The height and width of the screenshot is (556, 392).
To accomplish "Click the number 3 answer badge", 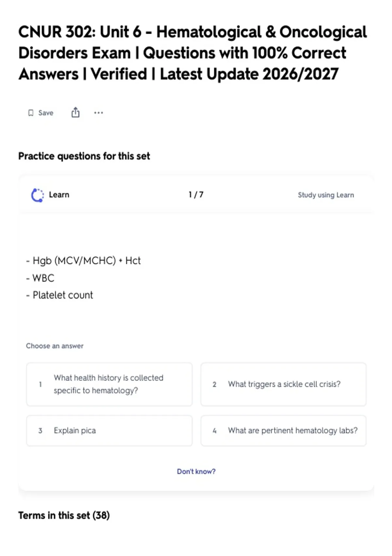I will coord(40,431).
